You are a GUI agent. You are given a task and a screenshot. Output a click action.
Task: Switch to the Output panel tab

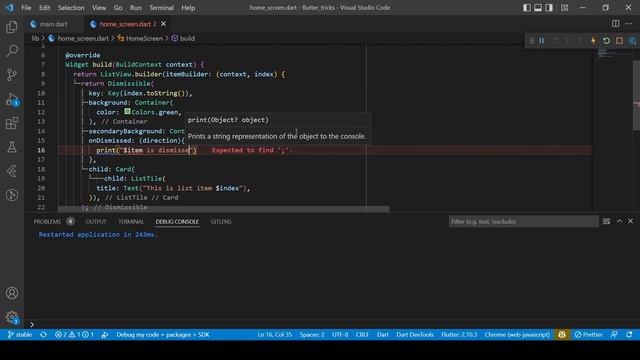(x=96, y=222)
